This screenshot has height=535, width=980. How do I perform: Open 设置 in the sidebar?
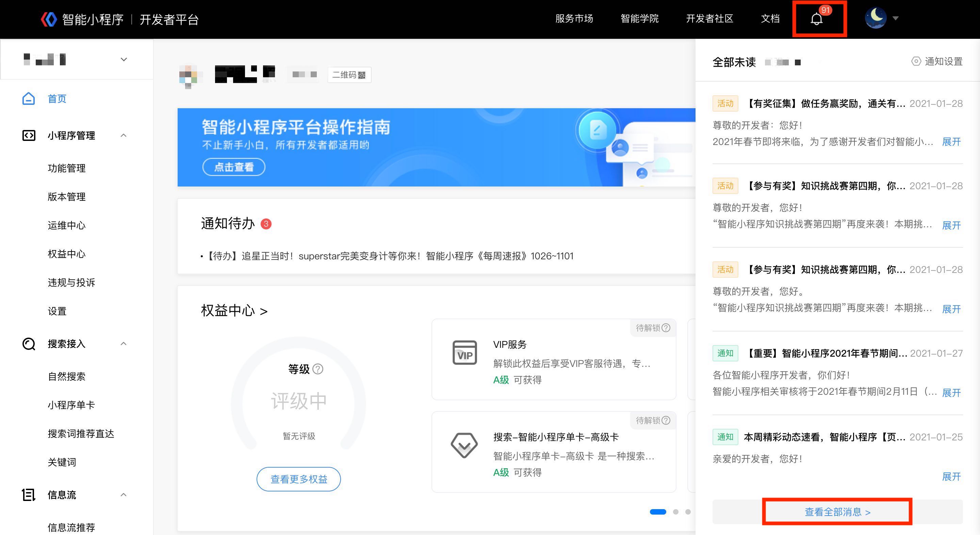click(x=57, y=311)
